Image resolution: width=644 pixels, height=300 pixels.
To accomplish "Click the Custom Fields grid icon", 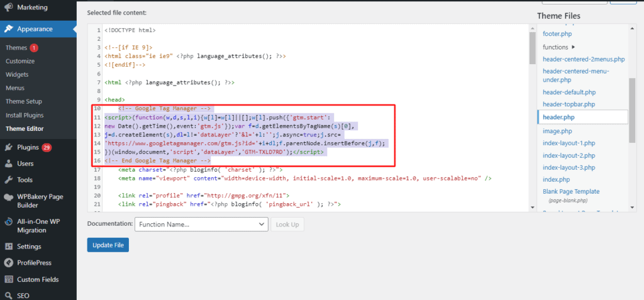I will (x=8, y=279).
